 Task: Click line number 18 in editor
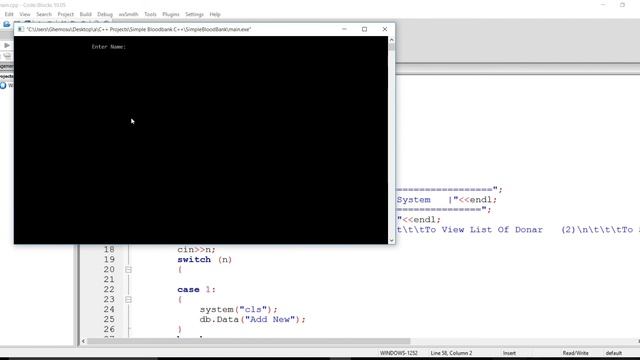tap(109, 249)
